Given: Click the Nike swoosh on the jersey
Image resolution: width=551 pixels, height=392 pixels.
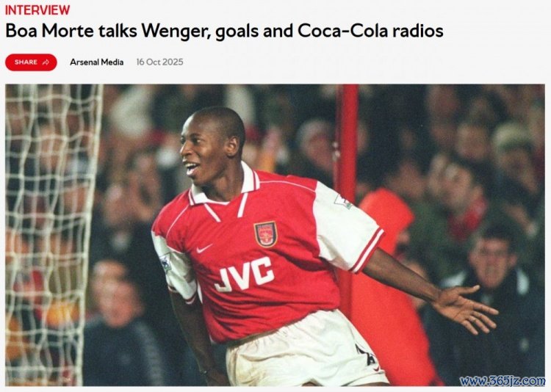Looking at the screenshot, I should [204, 248].
